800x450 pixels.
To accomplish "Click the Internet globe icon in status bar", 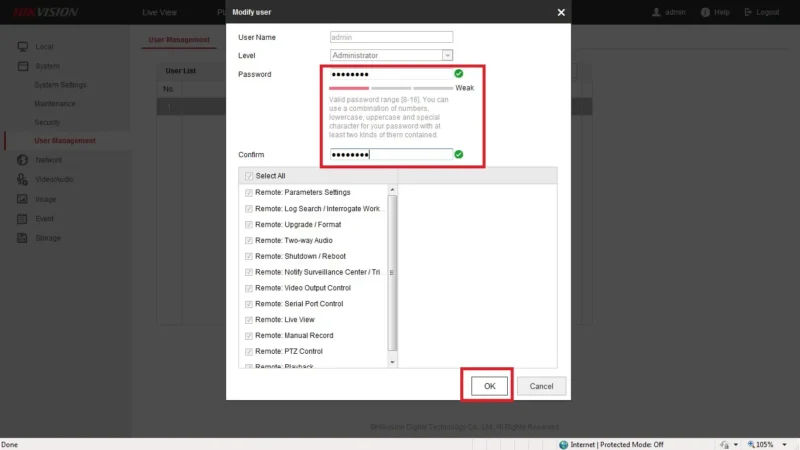I will [563, 445].
